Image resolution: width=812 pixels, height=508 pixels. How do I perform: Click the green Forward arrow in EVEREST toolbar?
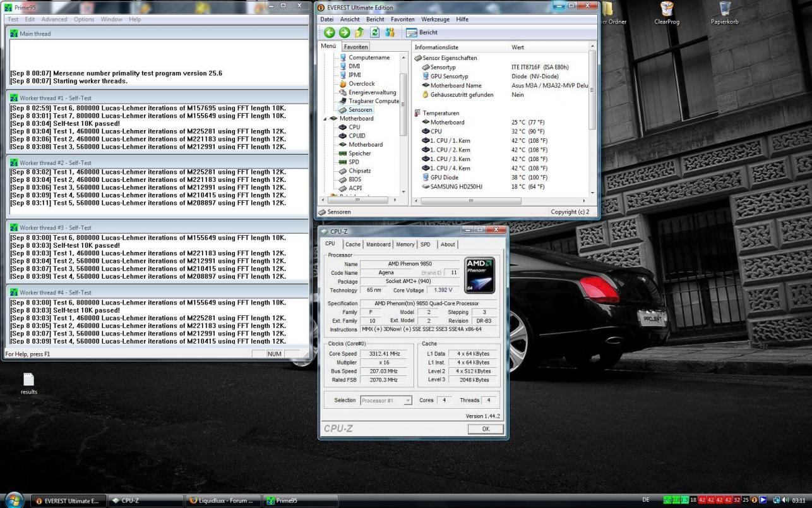344,32
